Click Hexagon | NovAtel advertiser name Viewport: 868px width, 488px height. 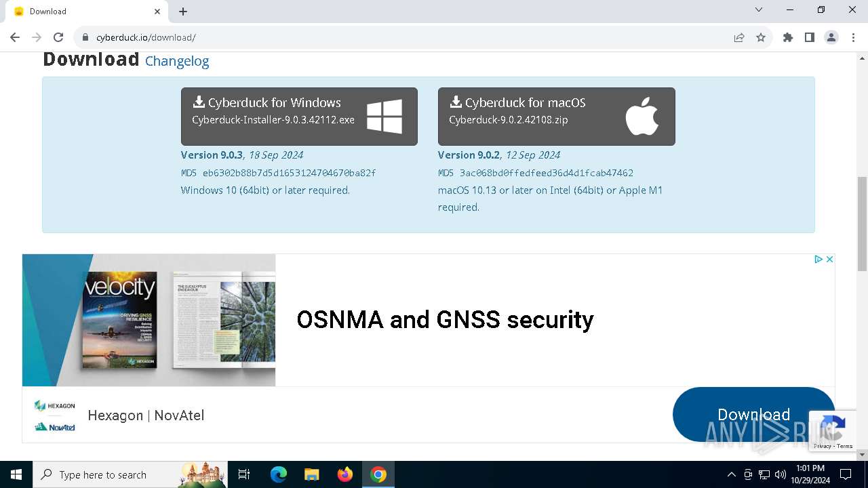[x=146, y=415]
